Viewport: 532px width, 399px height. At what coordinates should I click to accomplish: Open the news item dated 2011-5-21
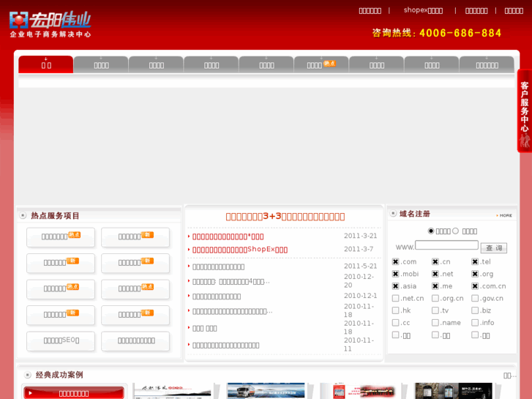click(218, 267)
